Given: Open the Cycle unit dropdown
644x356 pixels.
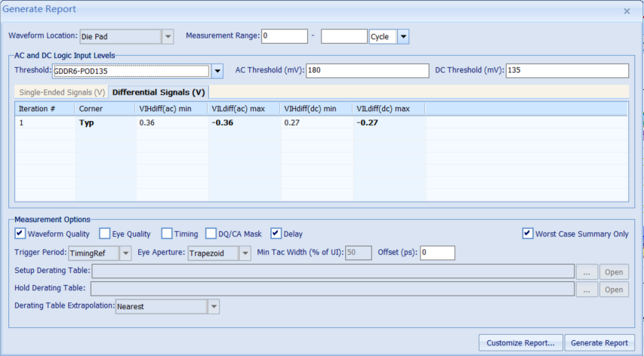Looking at the screenshot, I should coord(403,36).
